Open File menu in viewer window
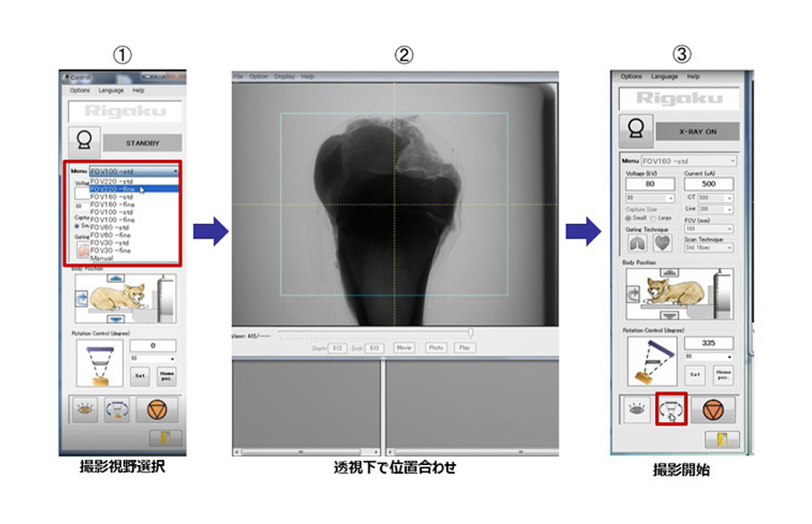The image size is (812, 524). click(238, 76)
